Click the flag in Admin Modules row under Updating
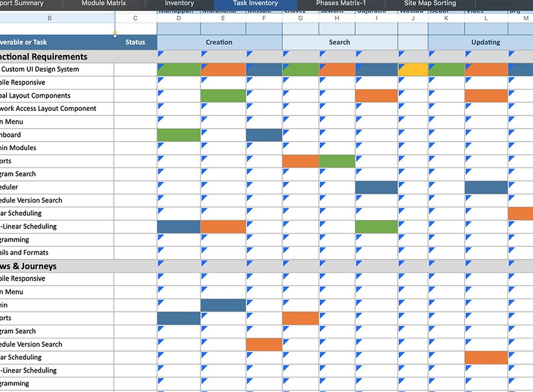The image size is (533, 392). tap(430, 145)
